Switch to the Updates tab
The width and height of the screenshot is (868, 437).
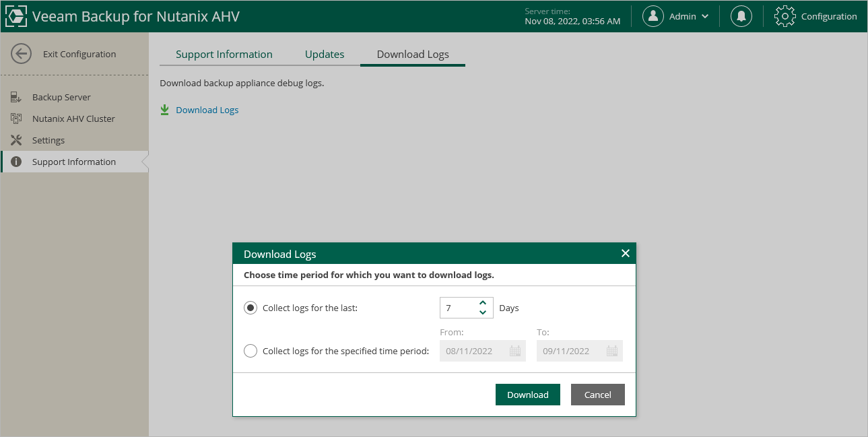click(325, 55)
